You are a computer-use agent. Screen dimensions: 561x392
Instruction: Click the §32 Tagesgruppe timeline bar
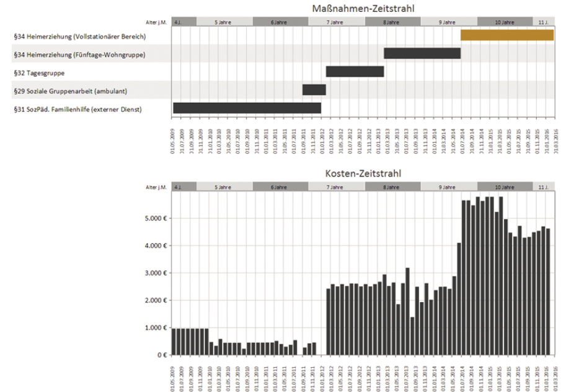[355, 71]
